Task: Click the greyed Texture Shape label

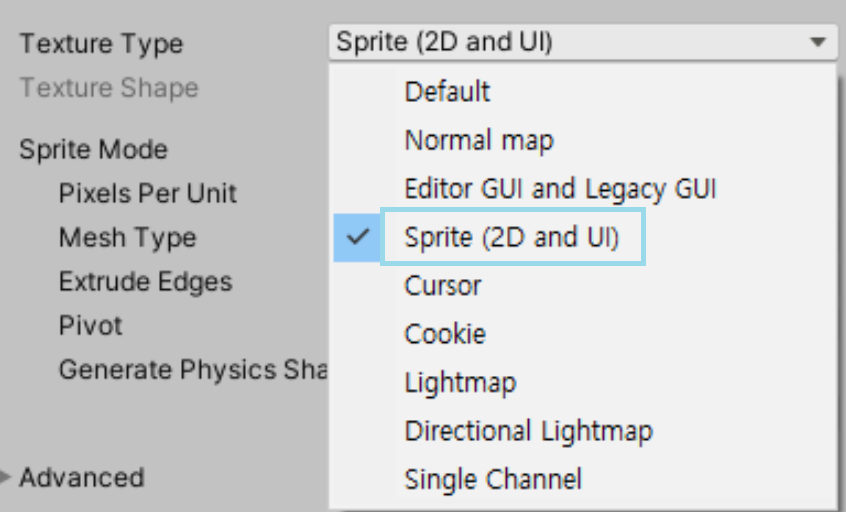Action: pos(109,88)
